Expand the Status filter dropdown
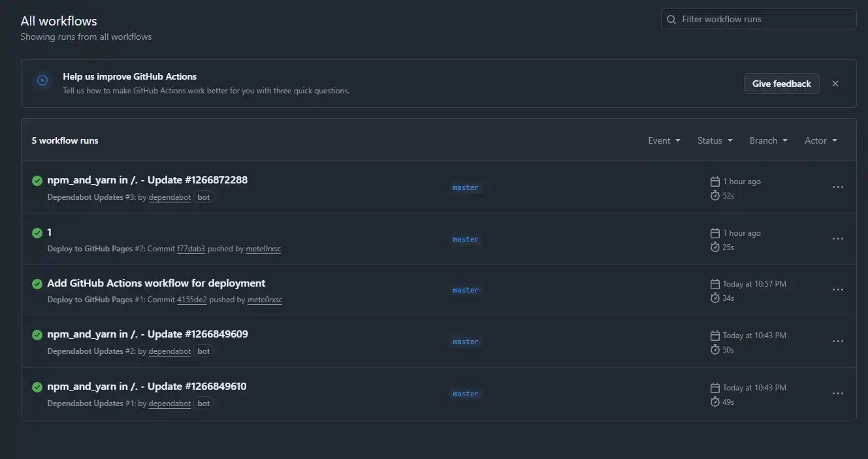 tap(715, 140)
